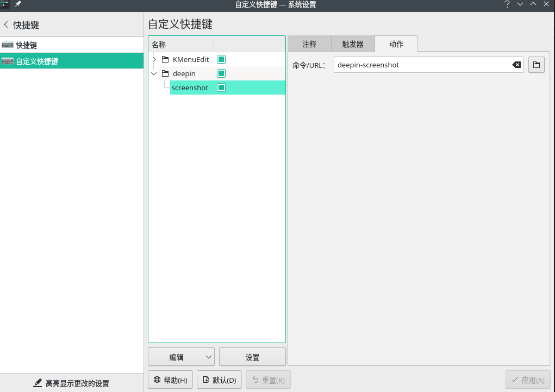Click the 帮助(H) button
The image size is (555, 392).
pyautogui.click(x=170, y=380)
